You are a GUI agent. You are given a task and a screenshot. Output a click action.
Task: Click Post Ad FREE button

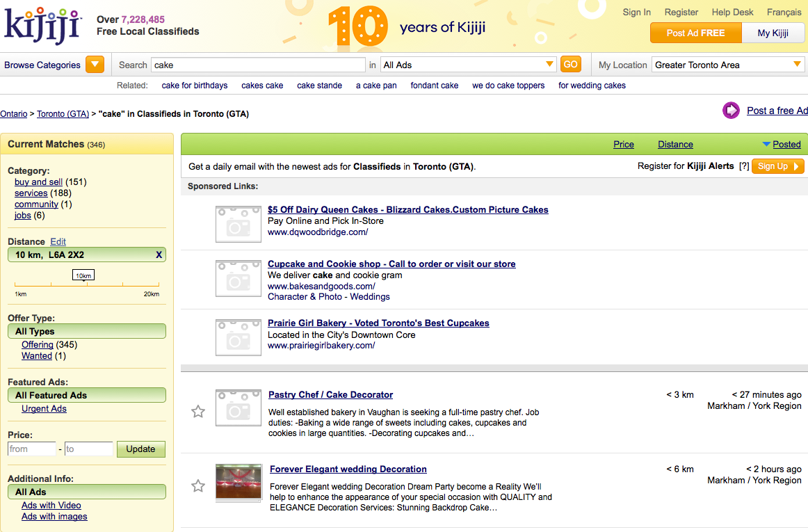pos(695,33)
